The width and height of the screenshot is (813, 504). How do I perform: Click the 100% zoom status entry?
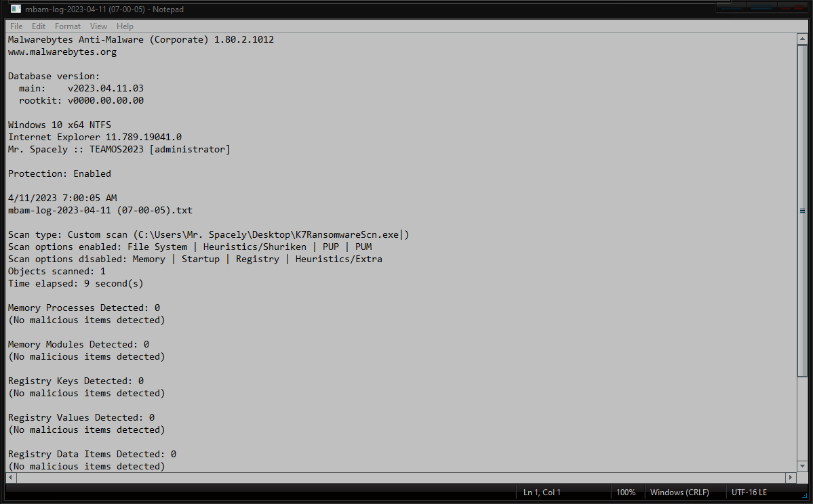(x=626, y=492)
